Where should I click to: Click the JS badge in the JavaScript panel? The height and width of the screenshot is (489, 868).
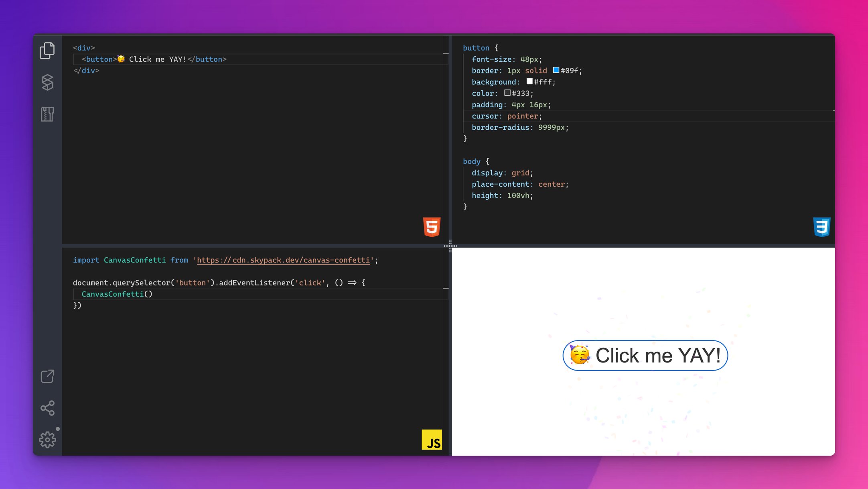[432, 440]
